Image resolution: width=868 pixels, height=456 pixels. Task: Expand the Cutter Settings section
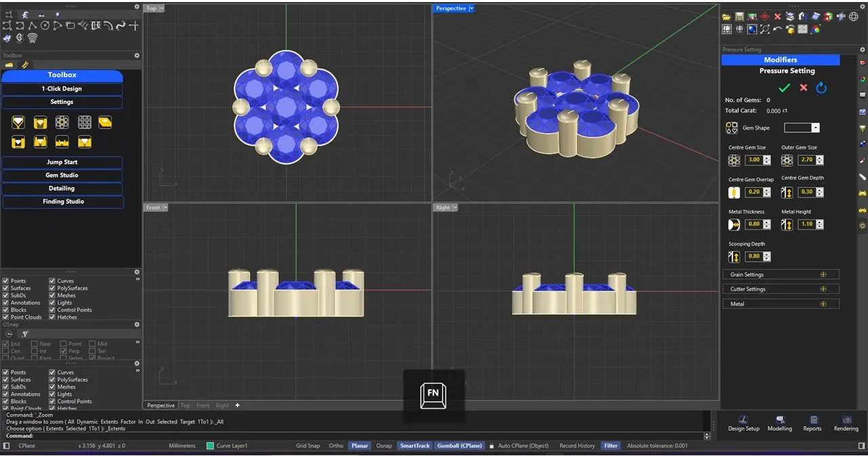click(823, 289)
